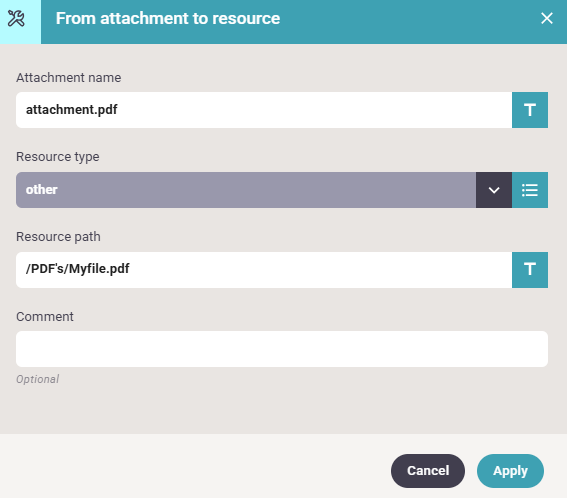Click into the Resource path field

point(264,270)
